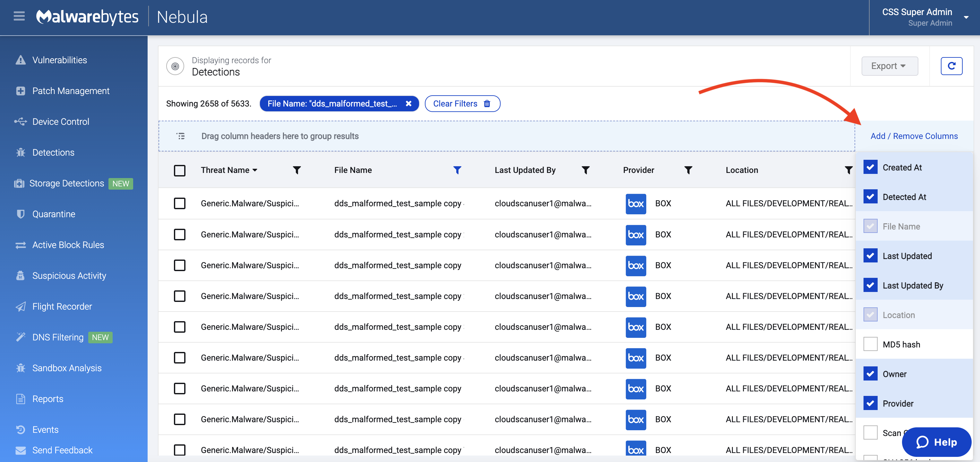Open Storage Detections in sidebar
Image resolution: width=980 pixels, height=462 pixels.
pos(66,183)
